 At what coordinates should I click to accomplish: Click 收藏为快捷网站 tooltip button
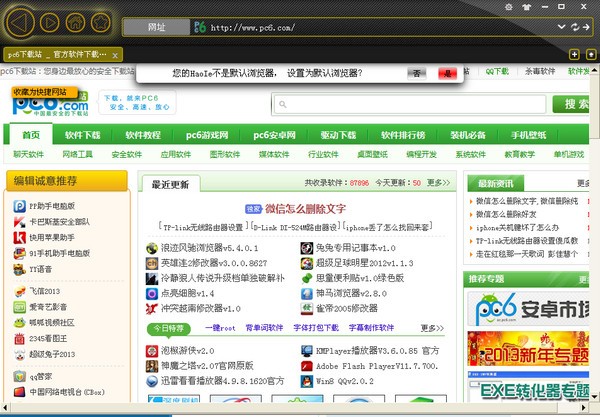click(x=44, y=92)
